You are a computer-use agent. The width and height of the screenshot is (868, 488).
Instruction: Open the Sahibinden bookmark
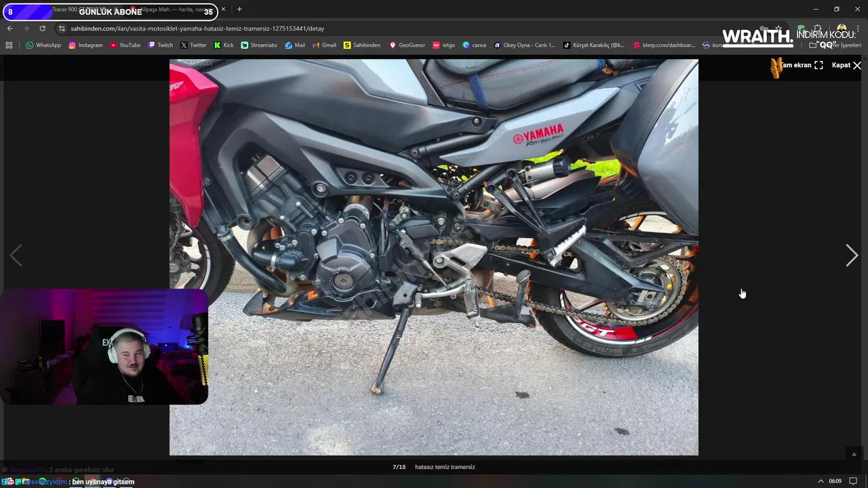click(361, 45)
